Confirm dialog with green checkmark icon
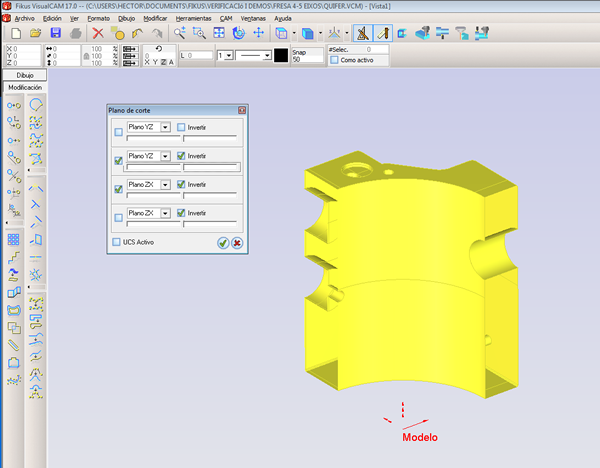 point(222,242)
